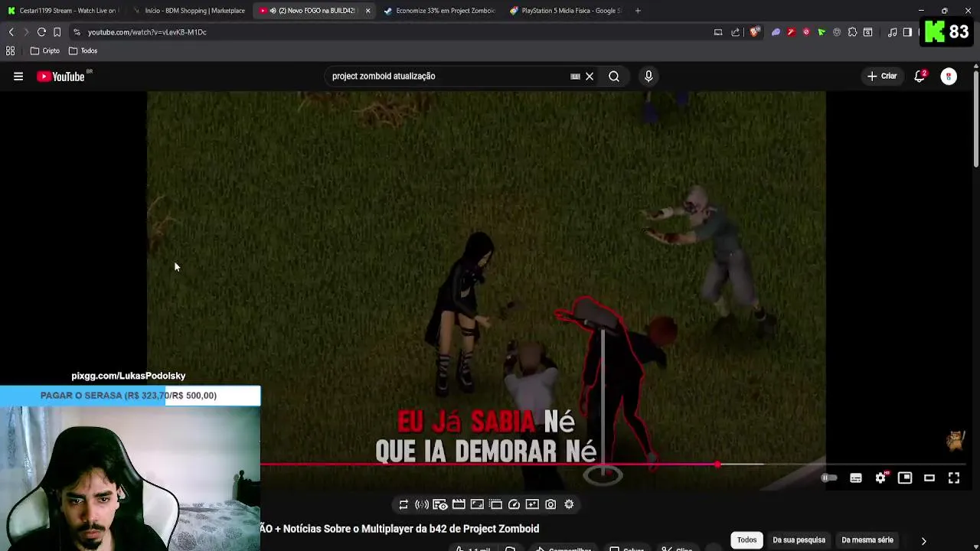This screenshot has width=980, height=551.
Task: Click the red pickaxe extension icon
Action: click(791, 32)
